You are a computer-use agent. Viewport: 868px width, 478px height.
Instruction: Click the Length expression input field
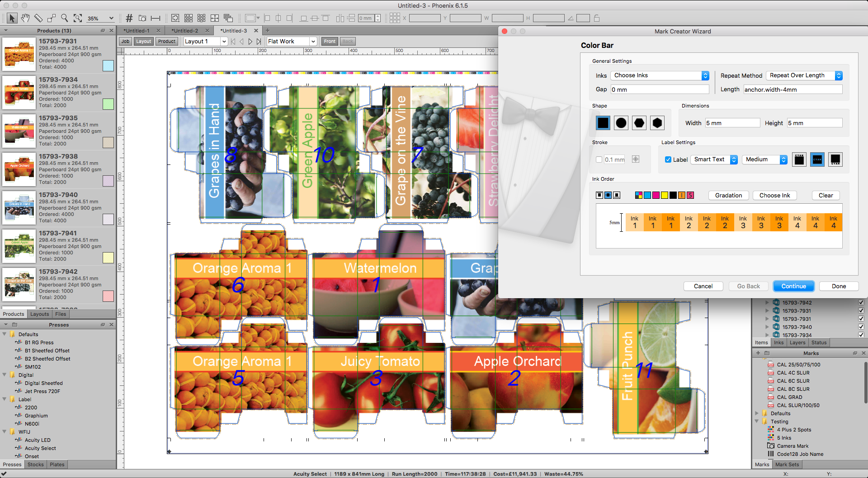pyautogui.click(x=793, y=89)
